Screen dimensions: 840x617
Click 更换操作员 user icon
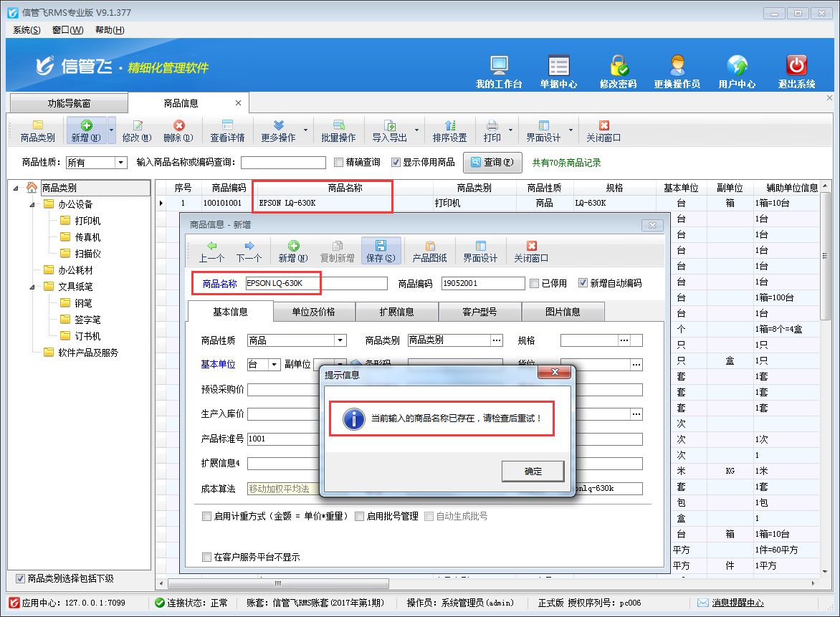pos(677,67)
